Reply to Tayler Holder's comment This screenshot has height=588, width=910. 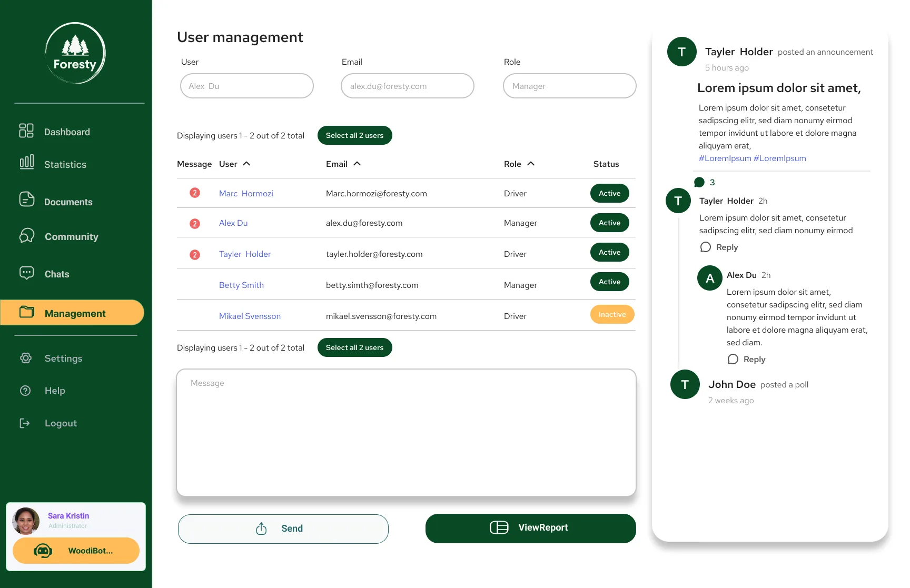(x=719, y=247)
